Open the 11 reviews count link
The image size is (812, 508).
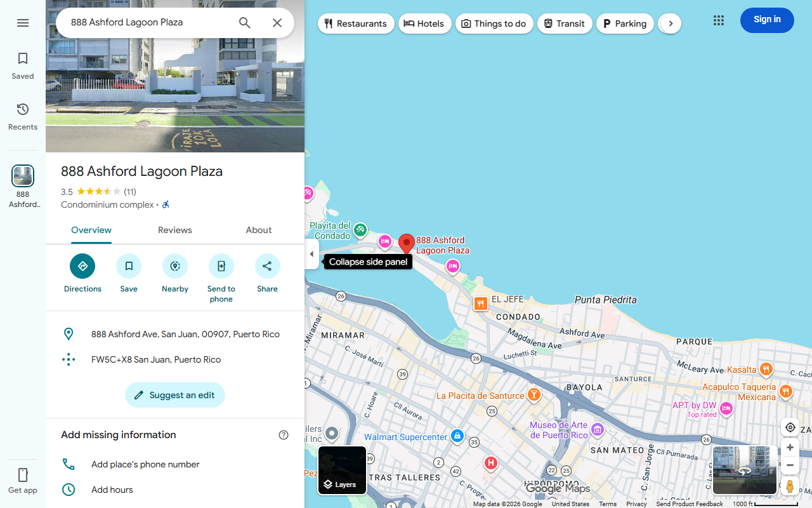point(130,192)
